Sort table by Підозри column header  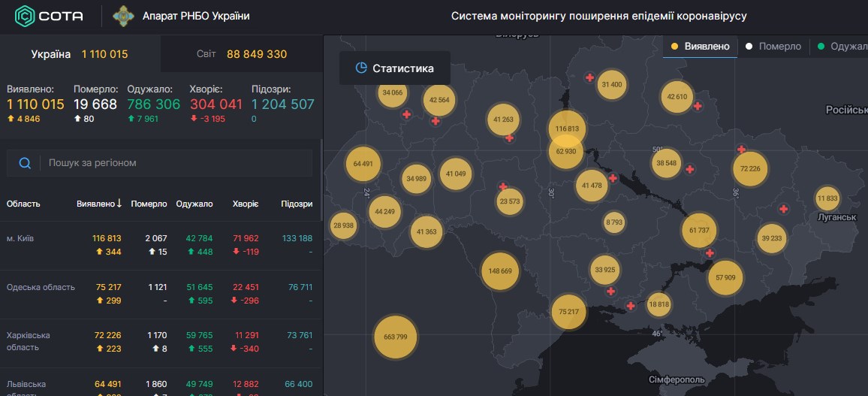coord(297,204)
